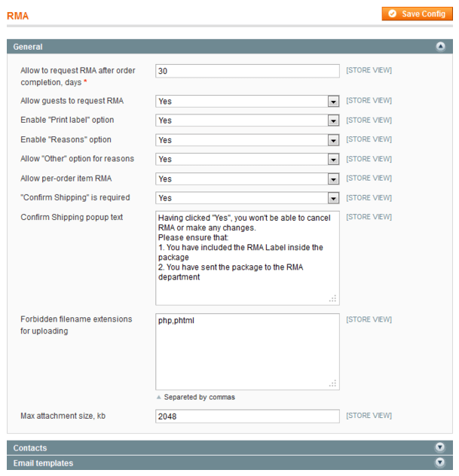Click the Enable "Print label" option label

pyautogui.click(x=67, y=120)
